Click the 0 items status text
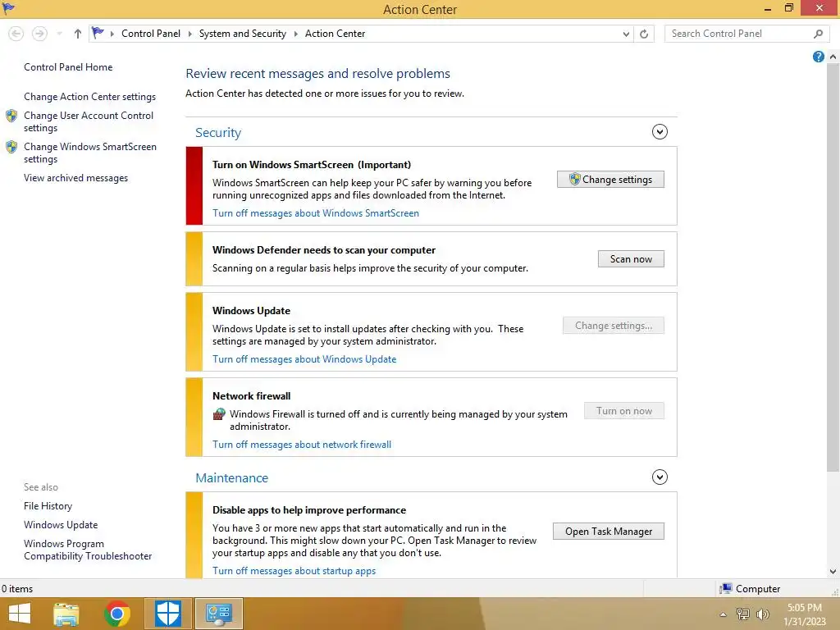 click(17, 589)
